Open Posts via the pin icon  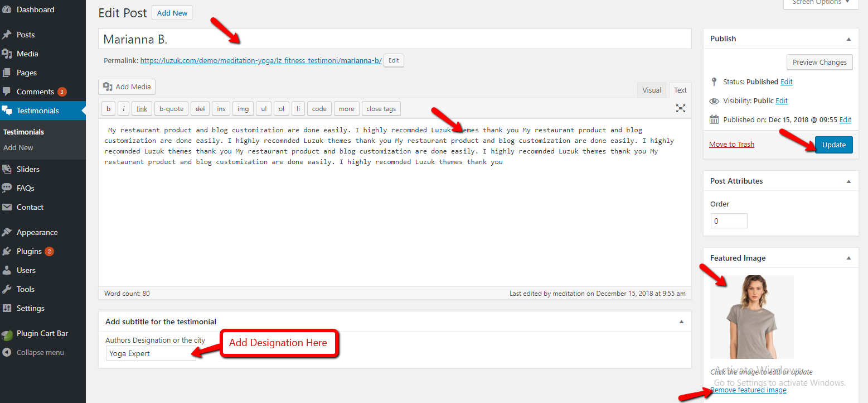(7, 35)
